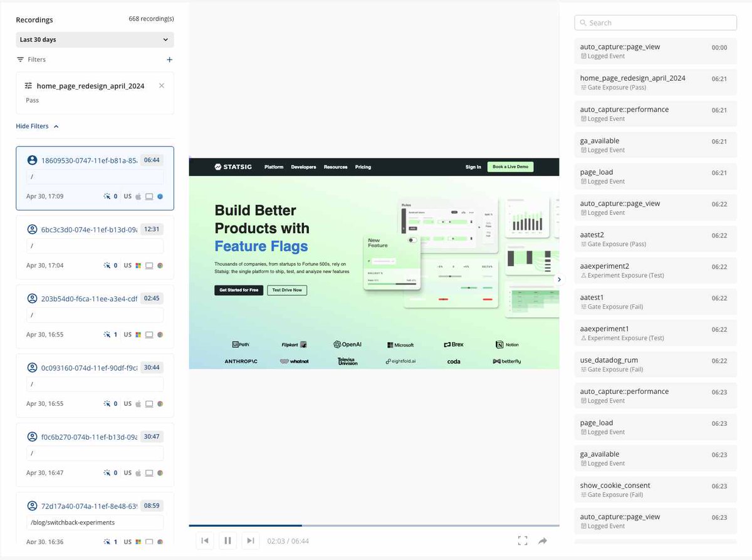
Task: Open Platform menu in the replayed Statsig site
Action: click(x=274, y=167)
